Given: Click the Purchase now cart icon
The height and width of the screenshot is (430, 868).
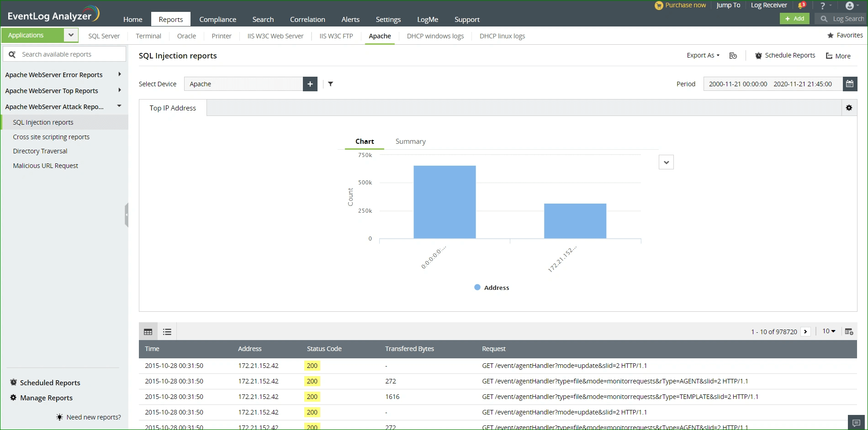Looking at the screenshot, I should pos(659,5).
